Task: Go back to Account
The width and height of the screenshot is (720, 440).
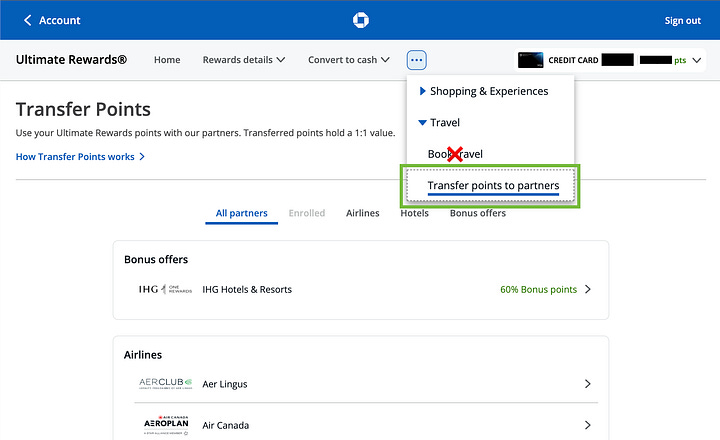Action: point(52,20)
